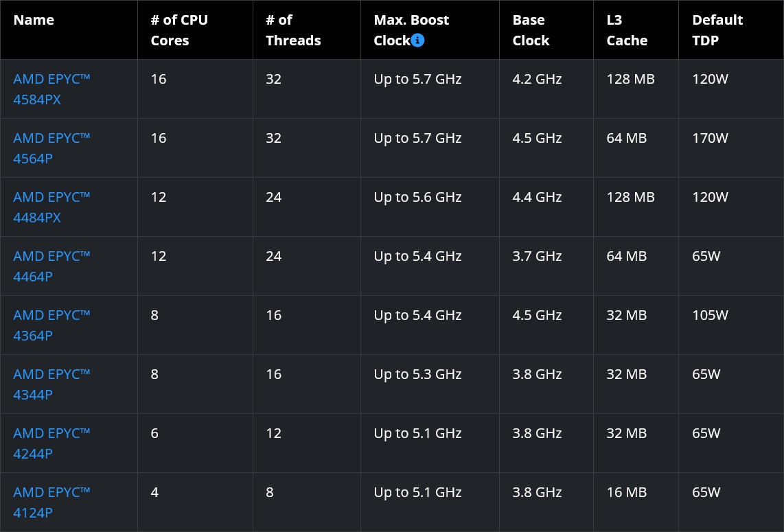
Task: Click the Up to 5.6 GHz cell
Action: pyautogui.click(x=417, y=197)
